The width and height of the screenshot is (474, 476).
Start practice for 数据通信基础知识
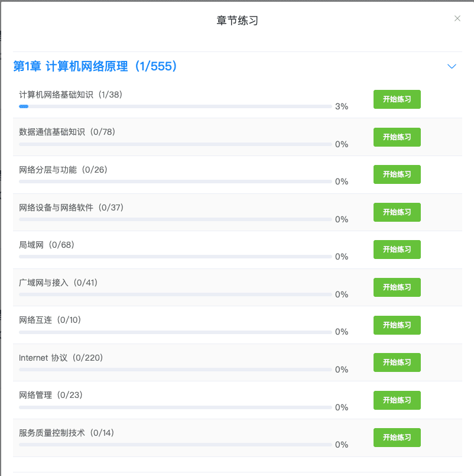point(397,137)
